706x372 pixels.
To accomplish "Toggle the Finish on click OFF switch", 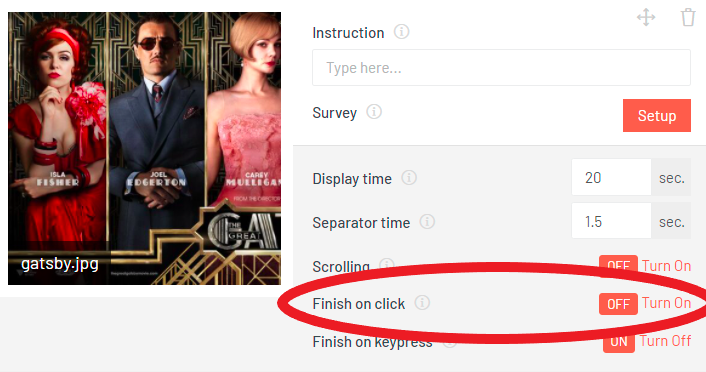I will [x=618, y=304].
